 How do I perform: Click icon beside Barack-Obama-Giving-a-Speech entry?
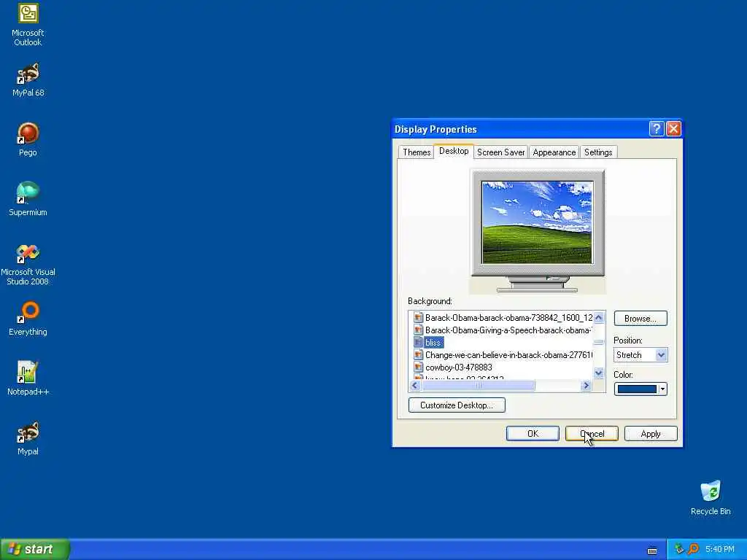pyautogui.click(x=418, y=330)
